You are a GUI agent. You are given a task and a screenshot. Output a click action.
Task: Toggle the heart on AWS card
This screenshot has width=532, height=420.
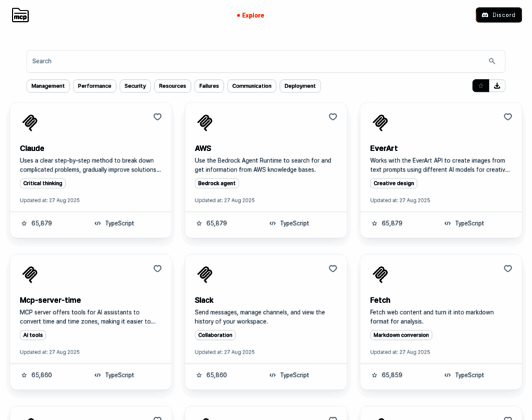pos(332,117)
